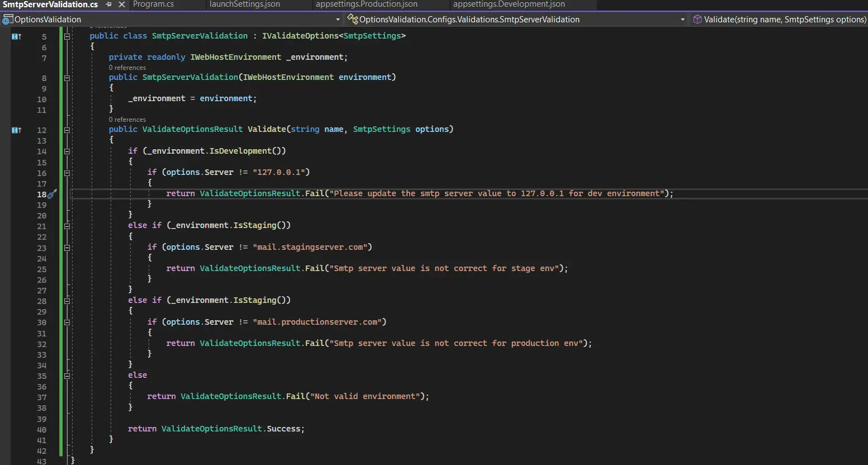The height and width of the screenshot is (465, 868).
Task: Open the OptionsValidation project dropdown
Action: click(338, 20)
